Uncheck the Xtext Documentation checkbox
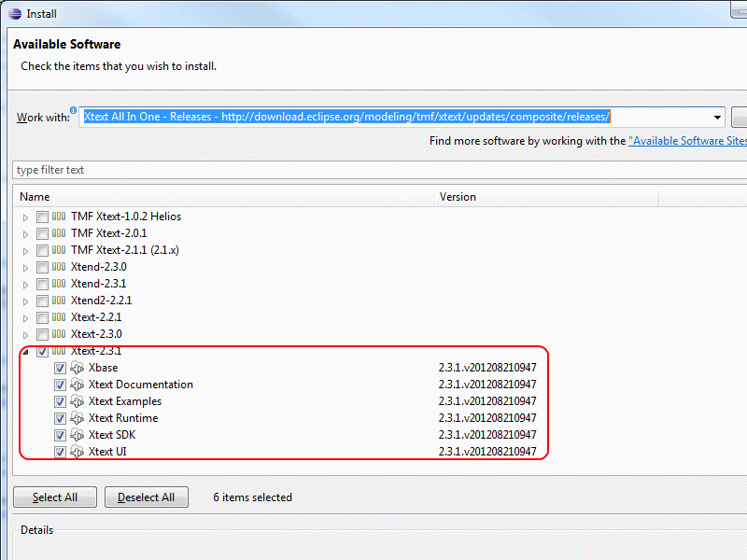Image resolution: width=747 pixels, height=560 pixels. (60, 385)
